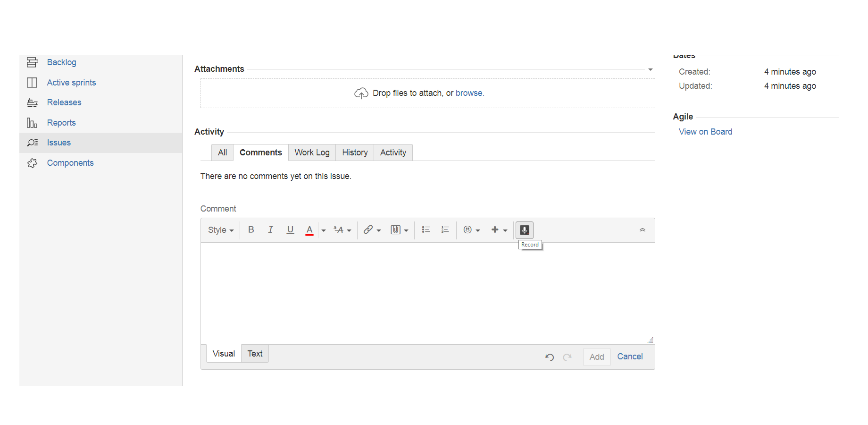This screenshot has height=425, width=868.
Task: Open the emoticon picker dropdown
Action: click(471, 230)
